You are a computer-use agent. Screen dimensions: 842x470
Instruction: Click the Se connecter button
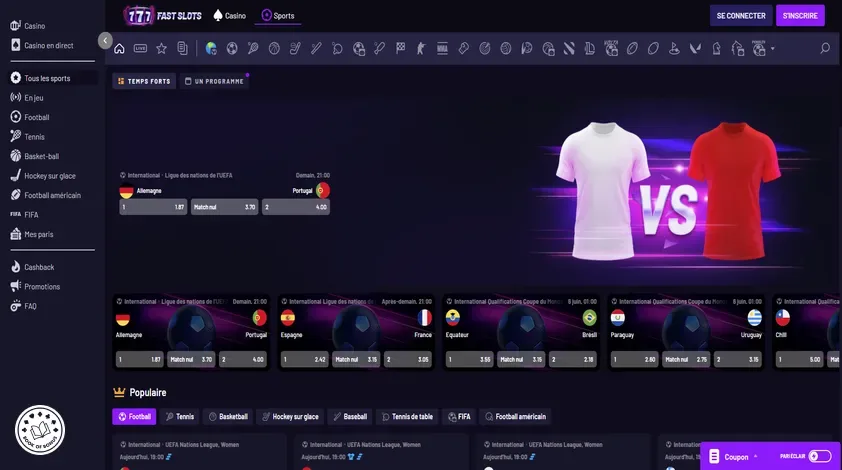pyautogui.click(x=741, y=16)
